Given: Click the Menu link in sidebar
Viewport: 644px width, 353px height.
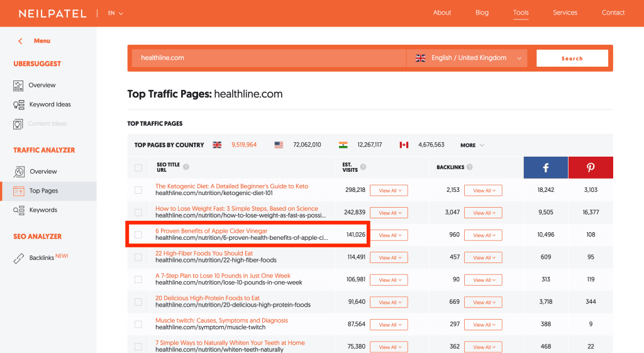Looking at the screenshot, I should 42,41.
